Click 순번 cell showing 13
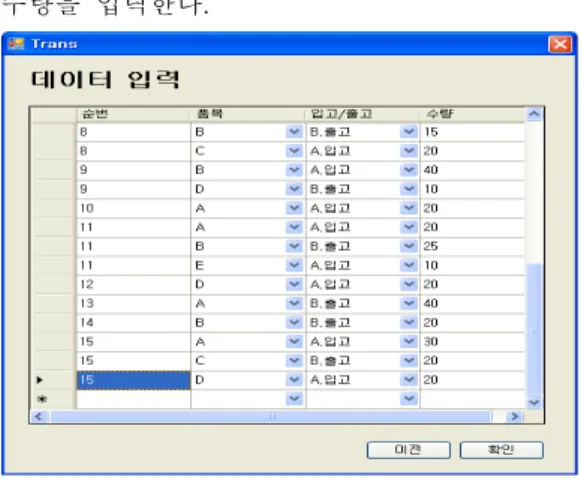 tap(133, 303)
